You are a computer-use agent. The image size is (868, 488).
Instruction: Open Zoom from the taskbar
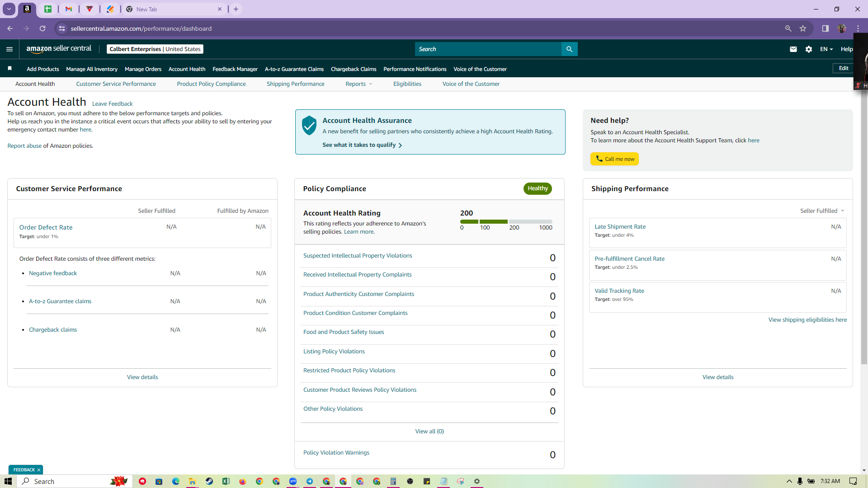[x=293, y=481]
